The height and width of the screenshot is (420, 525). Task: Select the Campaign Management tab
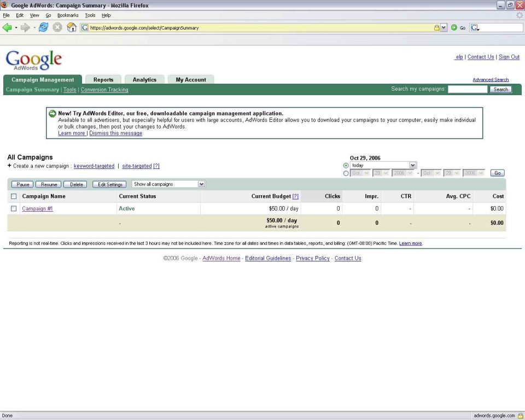43,79
